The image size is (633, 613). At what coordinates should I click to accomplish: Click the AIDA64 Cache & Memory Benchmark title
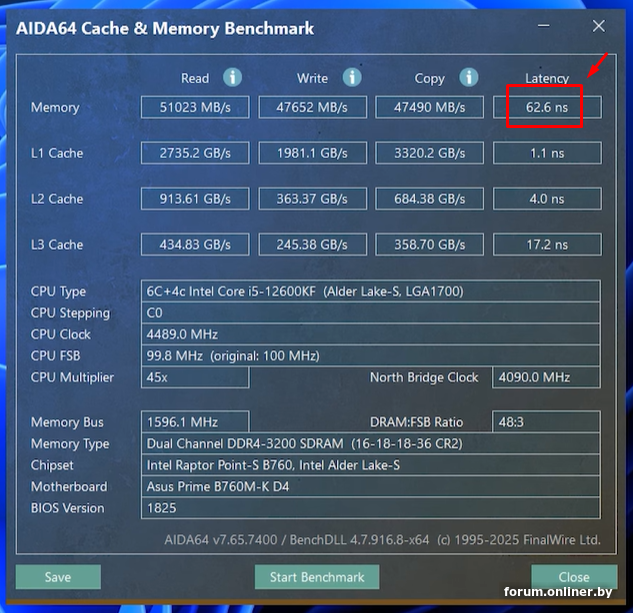tap(165, 28)
